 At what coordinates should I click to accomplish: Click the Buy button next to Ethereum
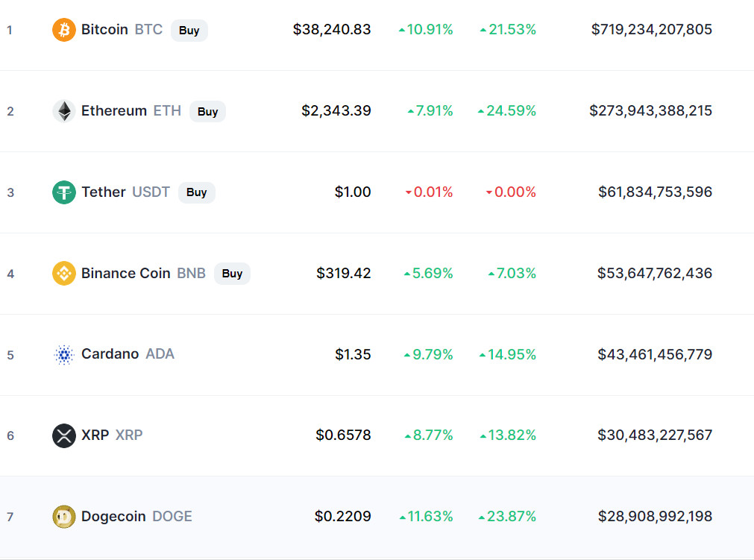208,112
